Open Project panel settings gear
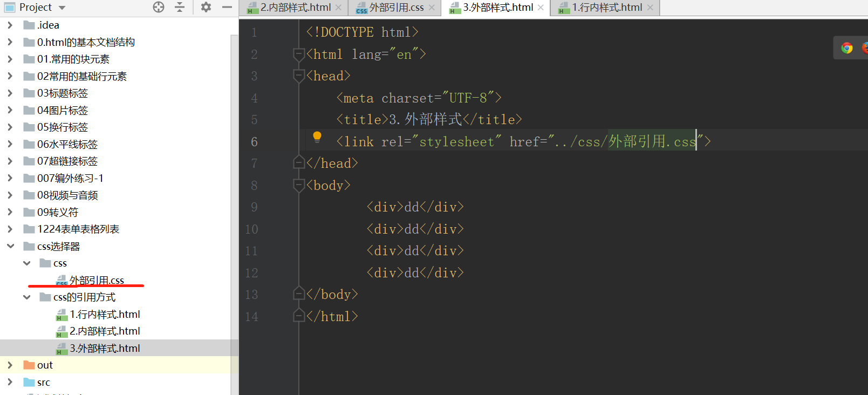 click(206, 7)
